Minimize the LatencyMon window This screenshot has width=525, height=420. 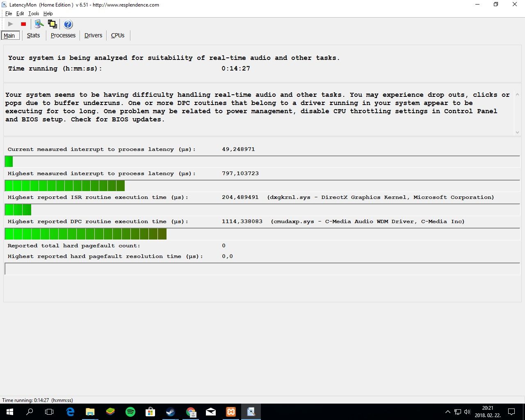click(x=477, y=5)
